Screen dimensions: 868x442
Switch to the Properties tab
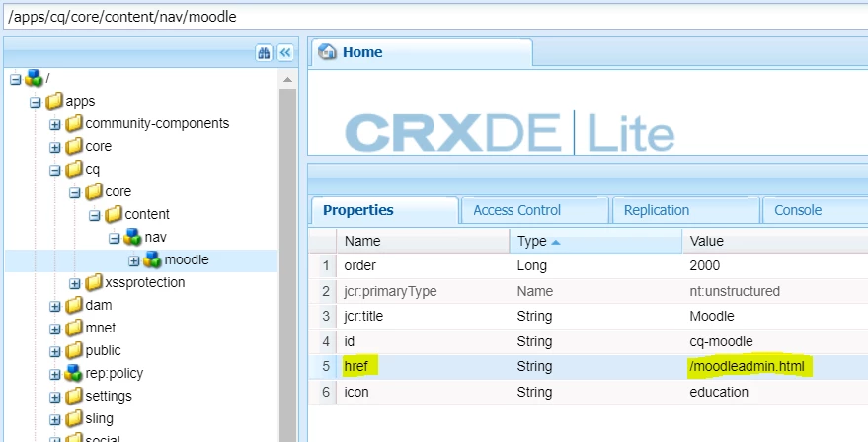tap(385, 210)
